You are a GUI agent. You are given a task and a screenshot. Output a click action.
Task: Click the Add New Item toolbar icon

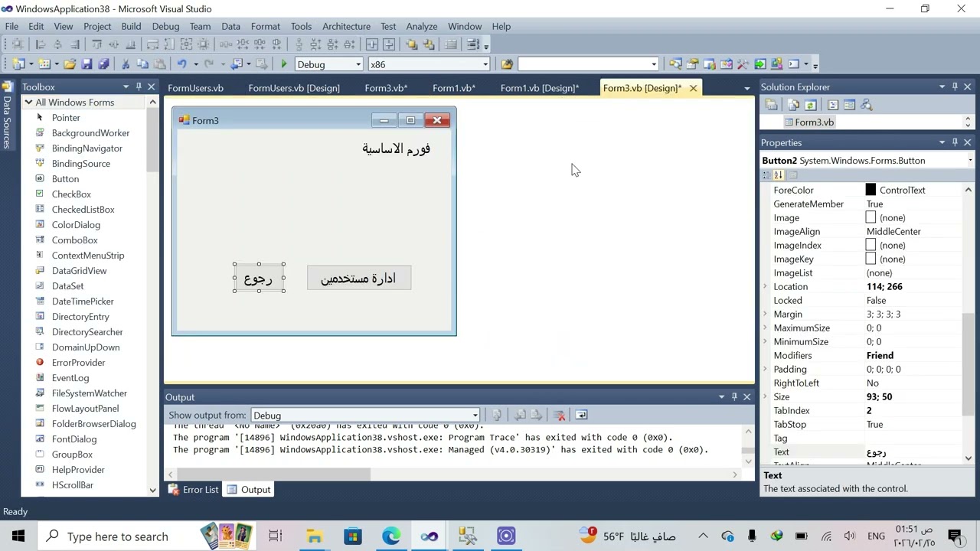[x=44, y=64]
